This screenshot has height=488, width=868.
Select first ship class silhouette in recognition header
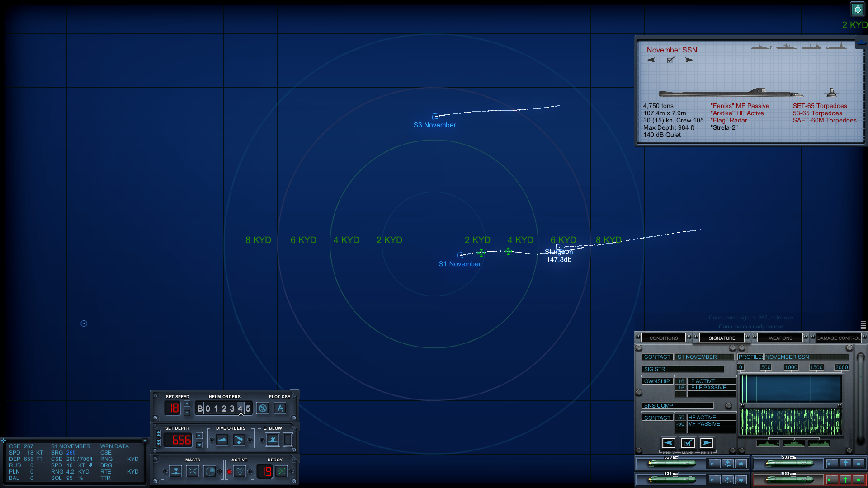click(761, 47)
